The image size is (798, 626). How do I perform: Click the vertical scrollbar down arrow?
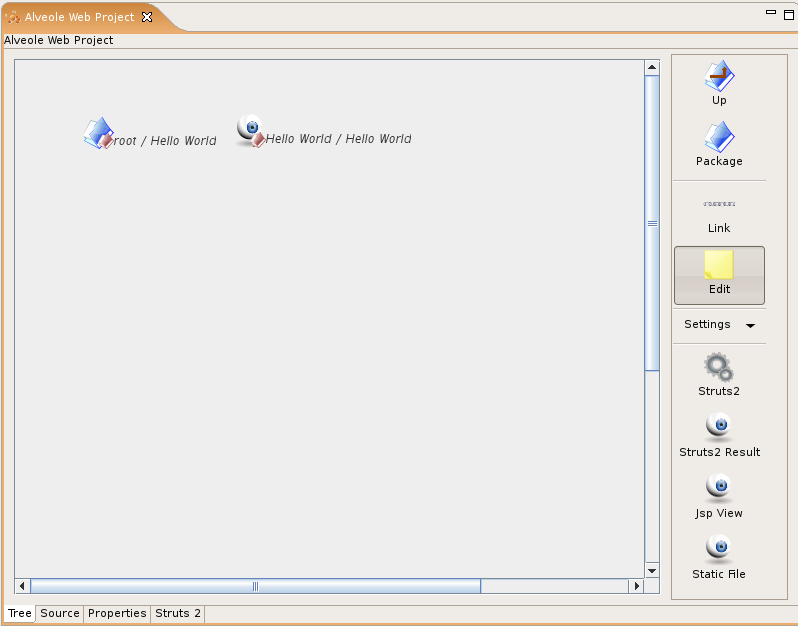[652, 570]
